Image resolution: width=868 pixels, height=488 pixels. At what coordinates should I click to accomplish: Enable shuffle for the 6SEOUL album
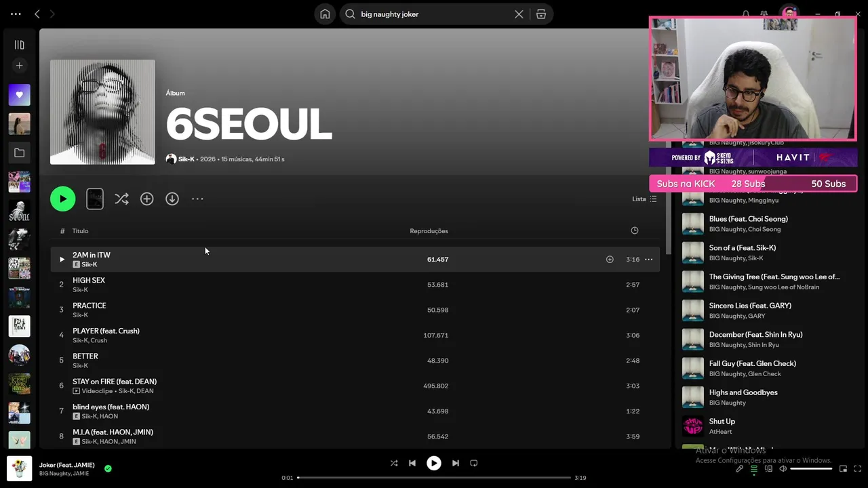pyautogui.click(x=121, y=199)
